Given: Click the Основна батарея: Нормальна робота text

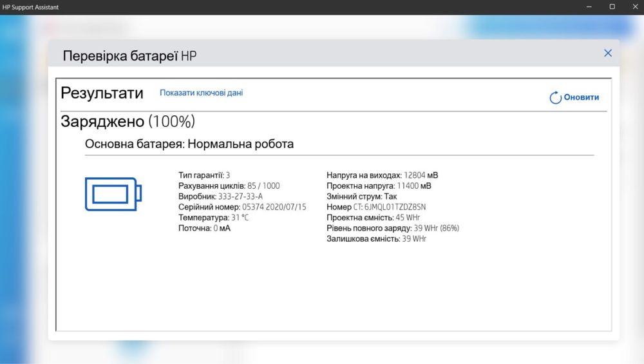Looking at the screenshot, I should coord(189,144).
